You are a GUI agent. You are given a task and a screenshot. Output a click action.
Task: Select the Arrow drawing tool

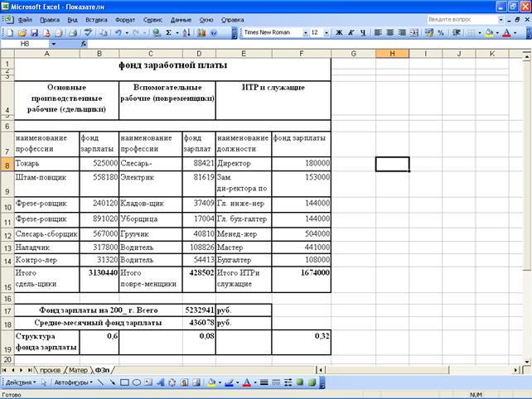click(x=113, y=382)
